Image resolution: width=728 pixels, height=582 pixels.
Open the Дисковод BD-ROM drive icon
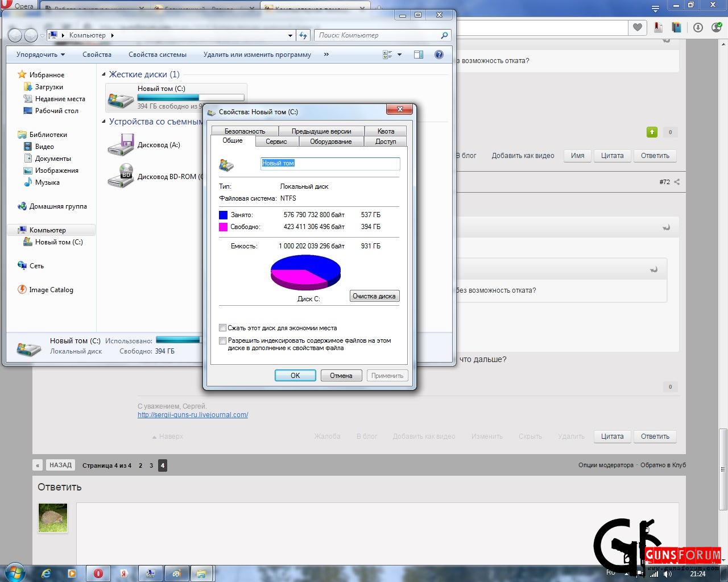coord(121,176)
